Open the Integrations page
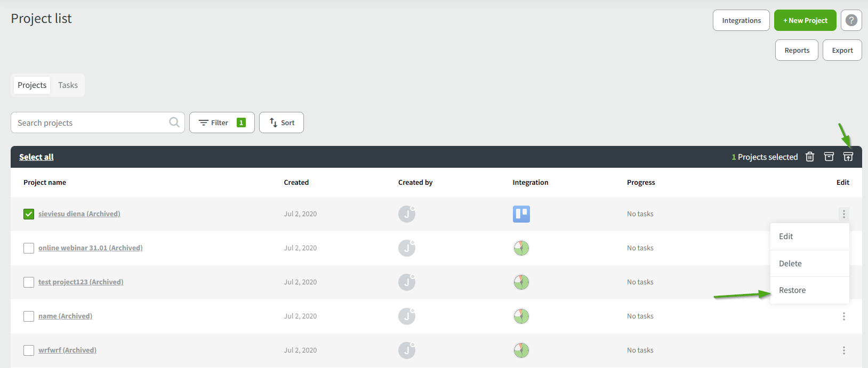The image size is (868, 368). coord(741,20)
